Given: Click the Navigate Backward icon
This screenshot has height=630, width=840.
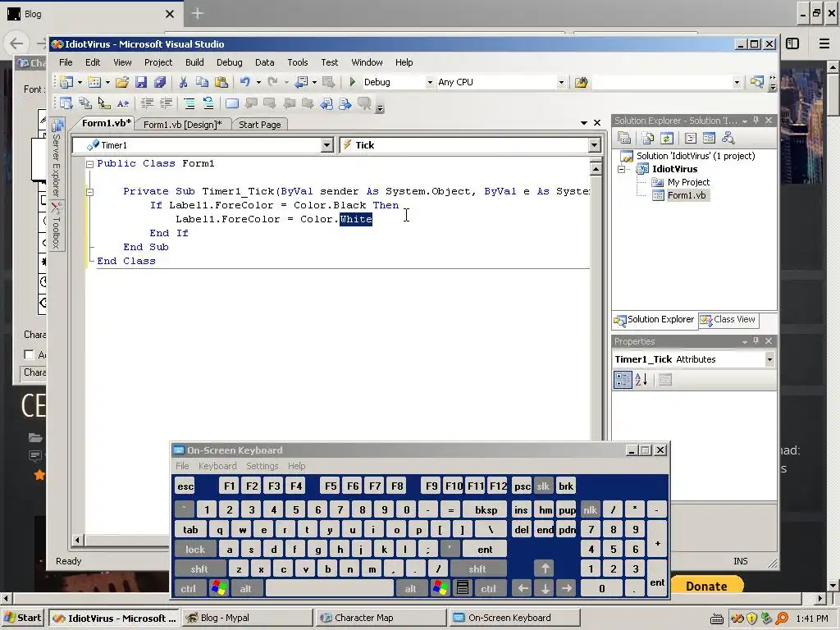Looking at the screenshot, I should (x=302, y=82).
